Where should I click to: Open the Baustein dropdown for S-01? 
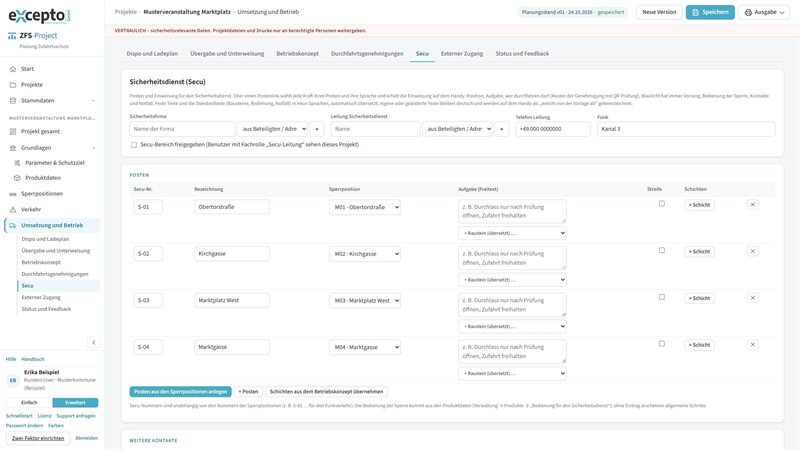[x=512, y=233]
